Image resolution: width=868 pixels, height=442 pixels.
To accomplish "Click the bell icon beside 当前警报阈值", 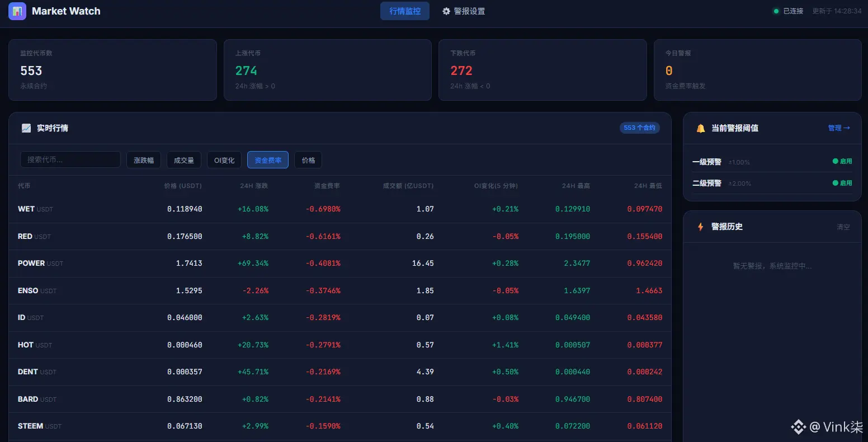I will (701, 128).
